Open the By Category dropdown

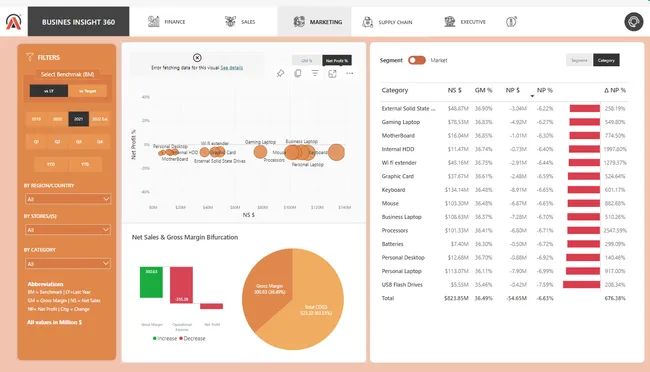click(68, 264)
